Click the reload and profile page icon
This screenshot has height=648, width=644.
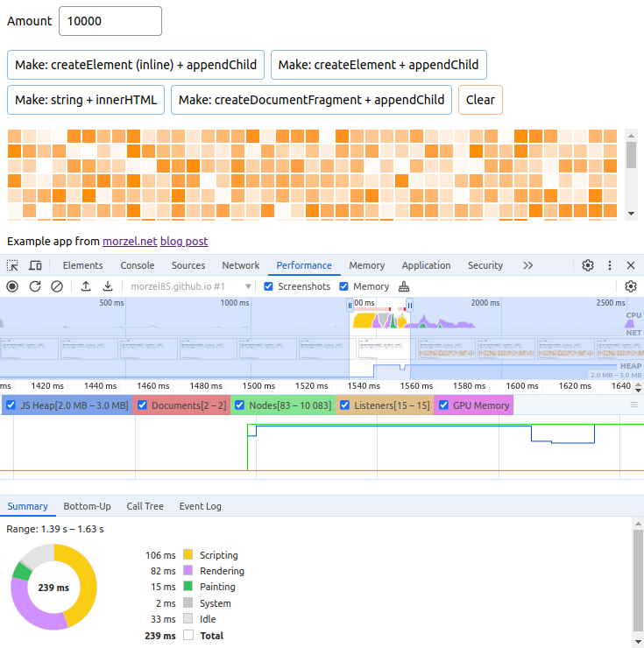click(x=35, y=286)
